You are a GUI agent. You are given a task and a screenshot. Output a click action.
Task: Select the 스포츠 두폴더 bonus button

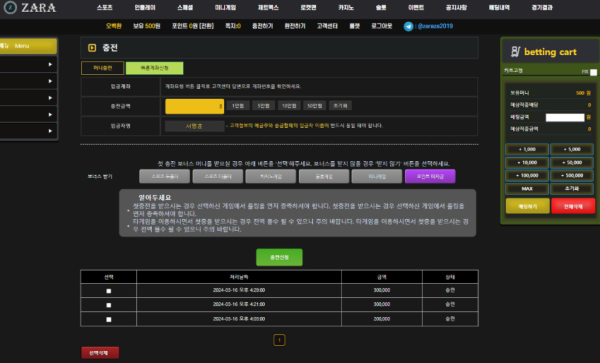[x=165, y=176]
